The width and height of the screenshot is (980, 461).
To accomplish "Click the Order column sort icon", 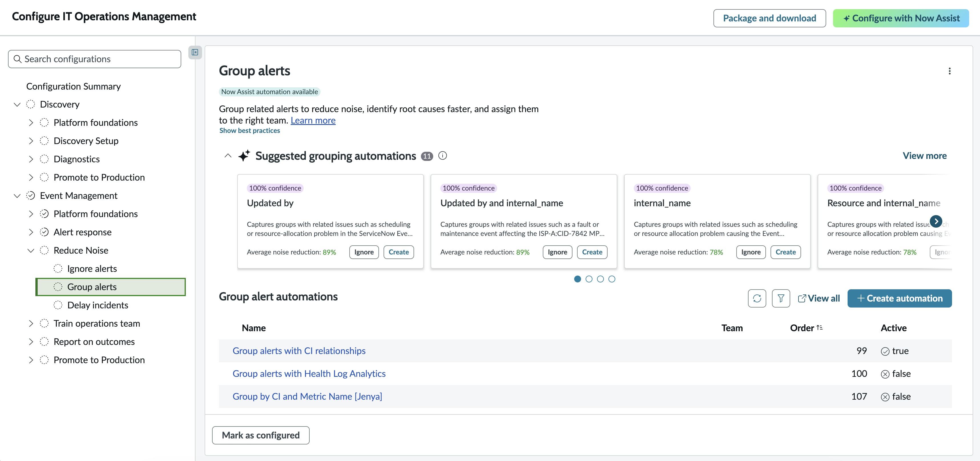I will coord(819,327).
